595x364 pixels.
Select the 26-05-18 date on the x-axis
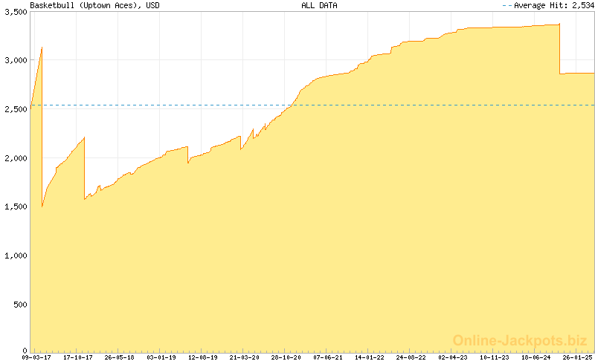tap(120, 357)
